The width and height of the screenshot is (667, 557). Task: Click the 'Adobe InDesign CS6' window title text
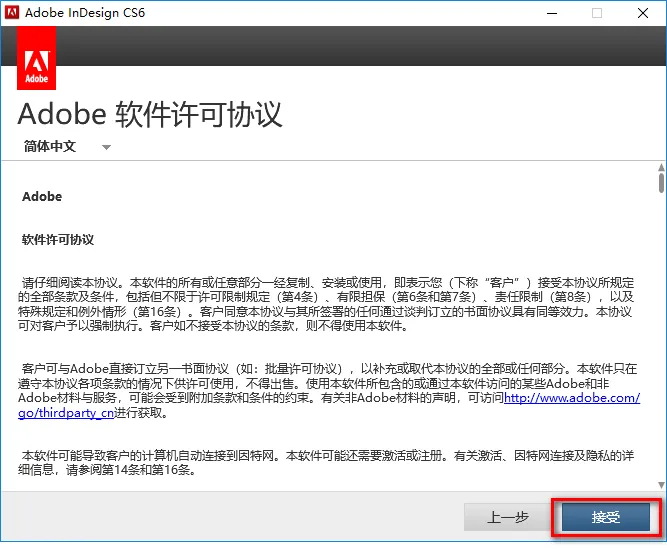pos(85,13)
